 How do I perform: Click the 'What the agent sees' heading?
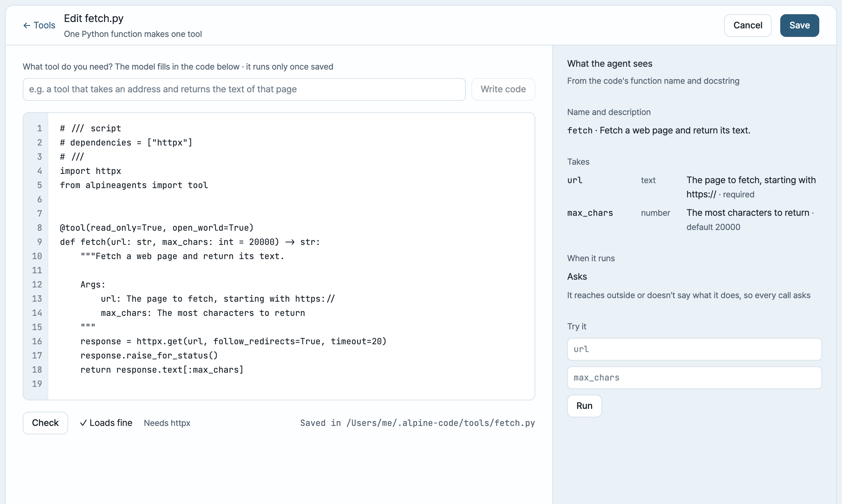coord(609,64)
